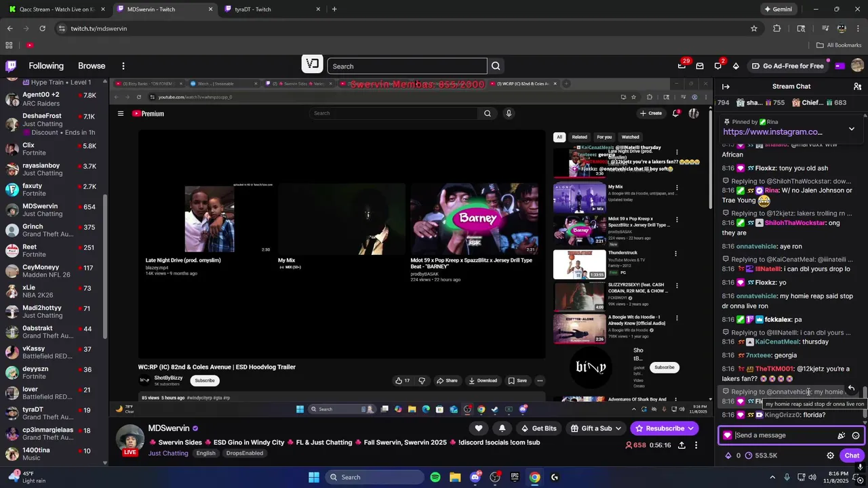The image size is (868, 488).
Task: Expand the pinned message by Rina
Action: [852, 128]
